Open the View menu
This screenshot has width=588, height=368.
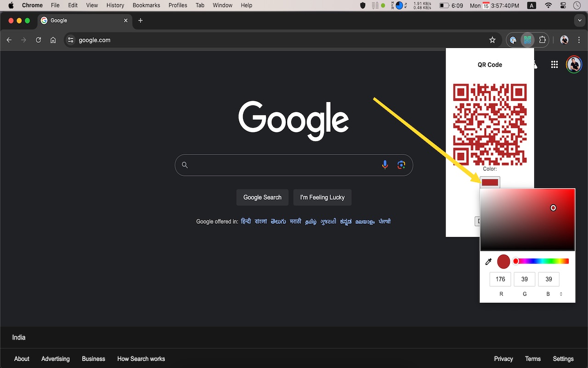[92, 6]
